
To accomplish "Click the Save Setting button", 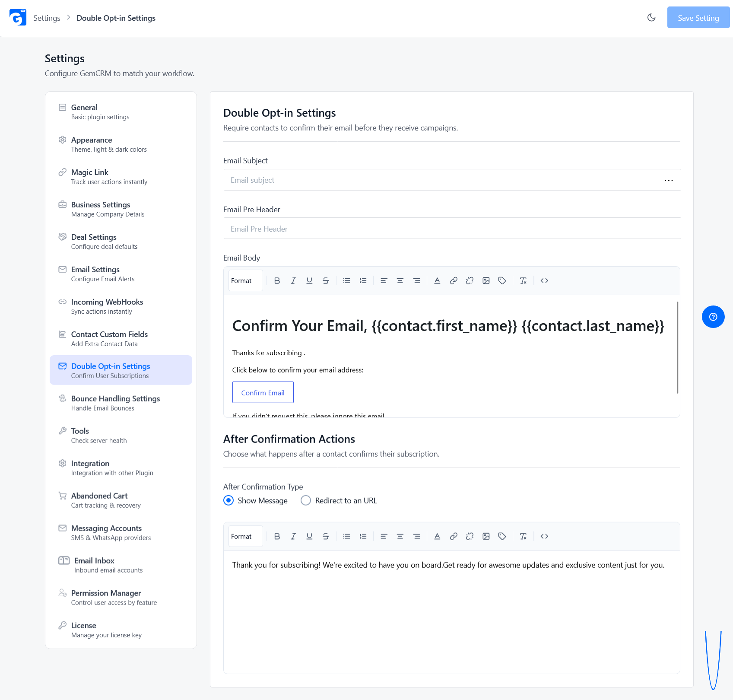I will 698,18.
